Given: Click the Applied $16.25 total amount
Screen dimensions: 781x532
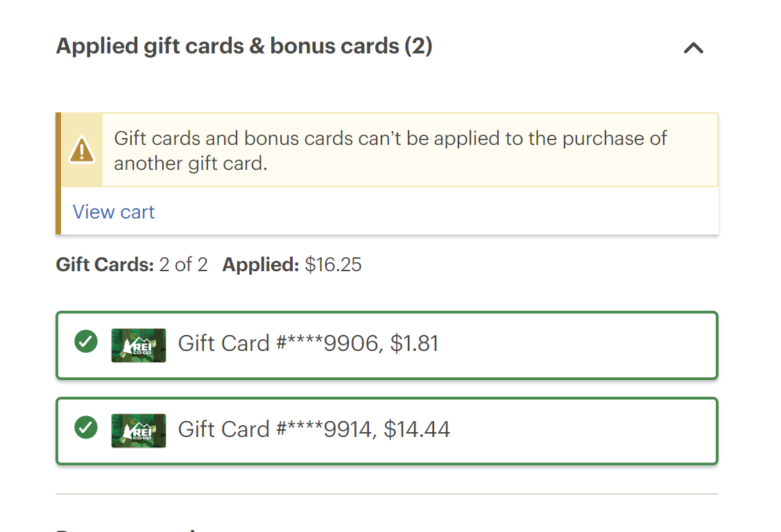Looking at the screenshot, I should click(x=333, y=265).
